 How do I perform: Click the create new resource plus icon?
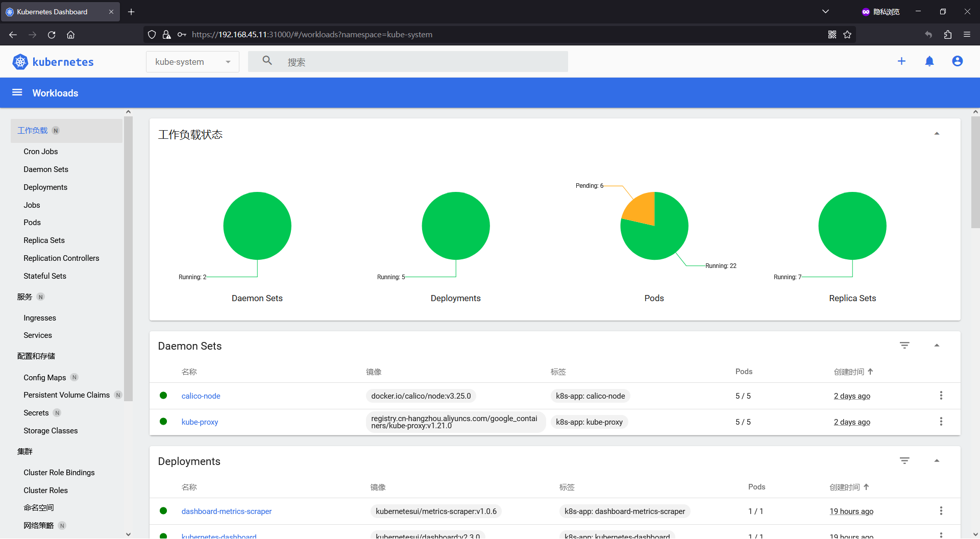coord(901,61)
